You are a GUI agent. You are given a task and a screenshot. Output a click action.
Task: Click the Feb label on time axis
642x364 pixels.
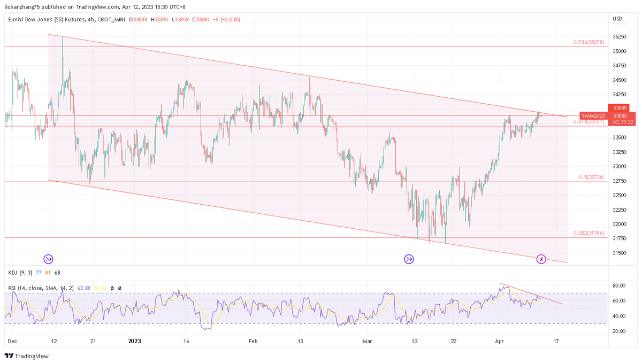pos(253,340)
